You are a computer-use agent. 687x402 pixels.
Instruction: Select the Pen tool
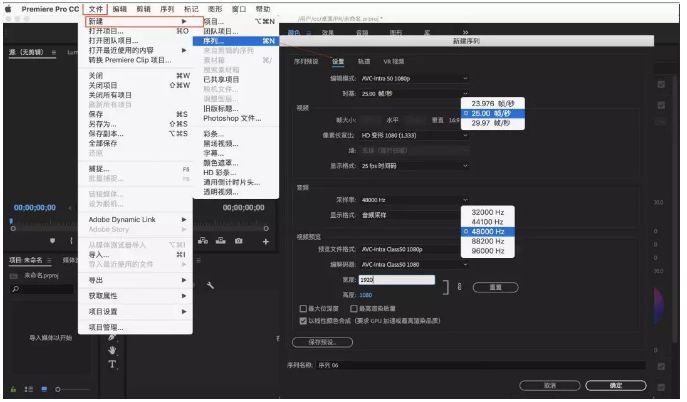(x=112, y=338)
